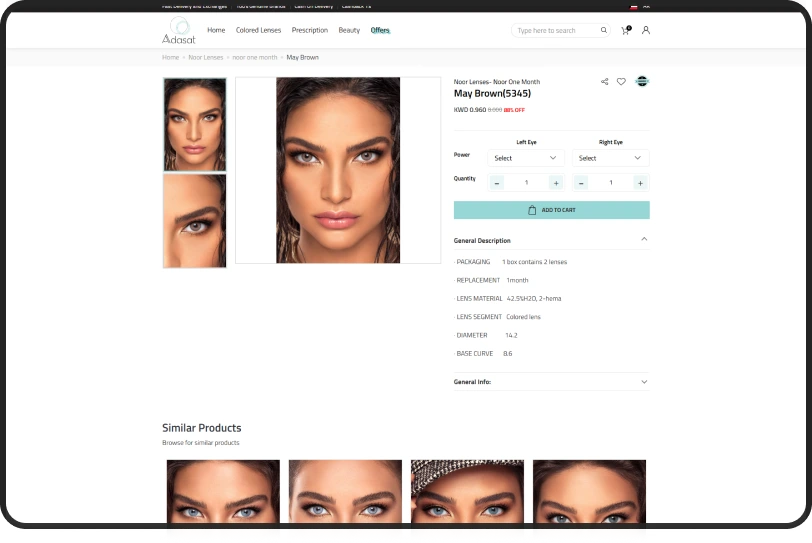This screenshot has height=543, width=812.
Task: Decrease Left Eye quantity
Action: pyautogui.click(x=497, y=183)
